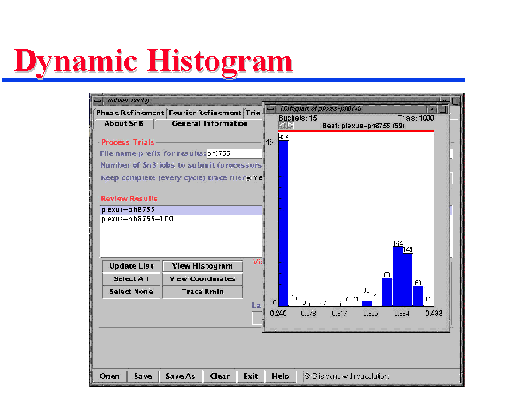Switch to the Fourier Refinement tab
Viewport: 532px width, 399px height.
click(x=205, y=113)
